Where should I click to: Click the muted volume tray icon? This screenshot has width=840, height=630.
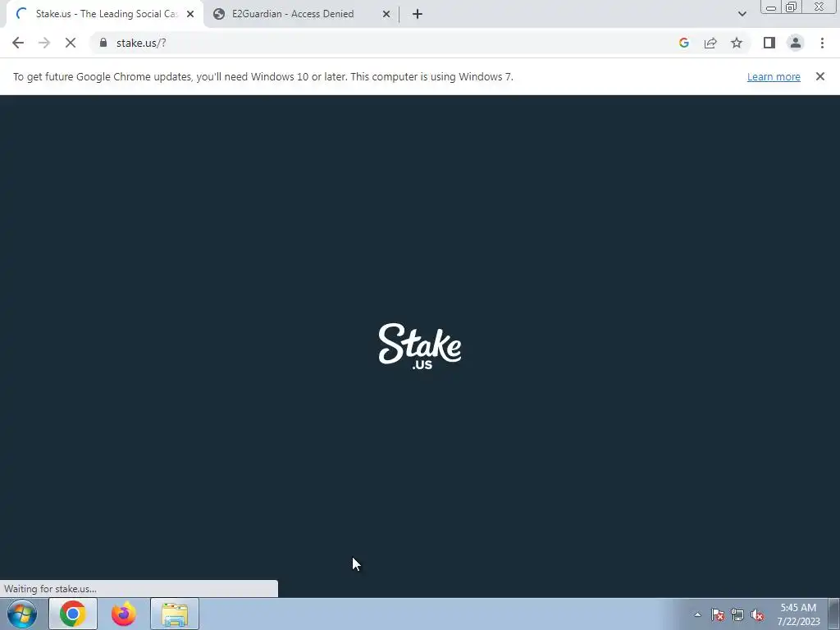click(757, 615)
